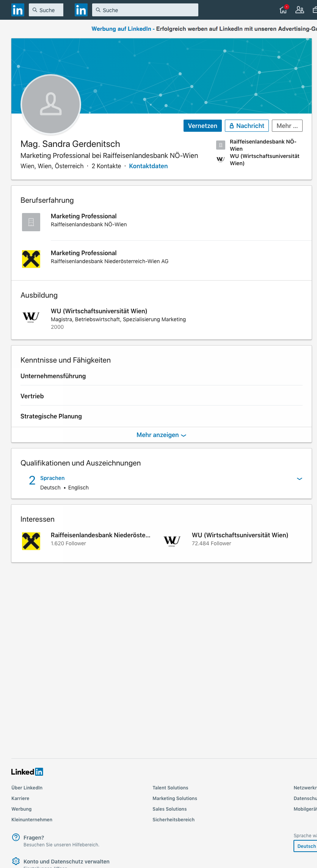Viewport: 317px width, 868px height.
Task: Click WU Vienna logo under Ausbildung
Action: coord(31,317)
